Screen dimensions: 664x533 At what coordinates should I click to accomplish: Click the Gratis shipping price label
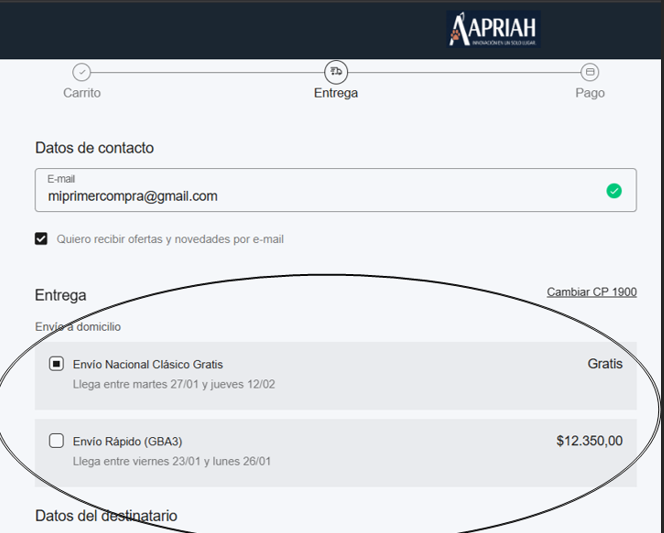(605, 364)
